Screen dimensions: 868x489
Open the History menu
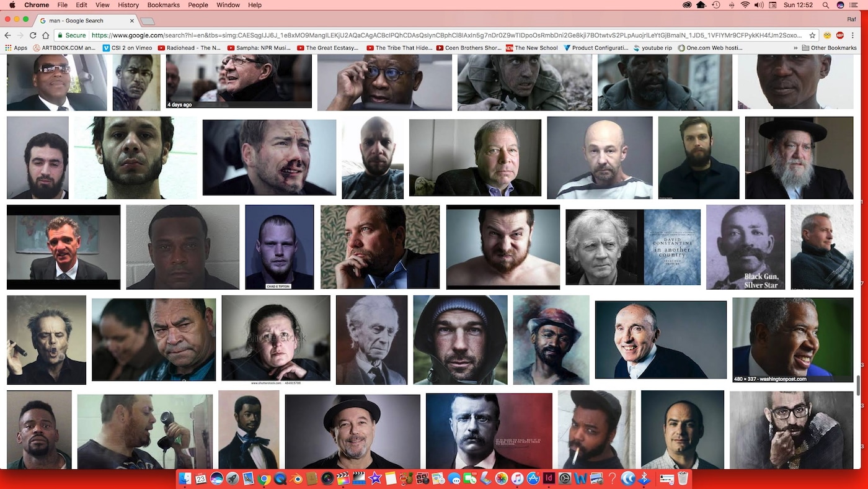tap(128, 5)
